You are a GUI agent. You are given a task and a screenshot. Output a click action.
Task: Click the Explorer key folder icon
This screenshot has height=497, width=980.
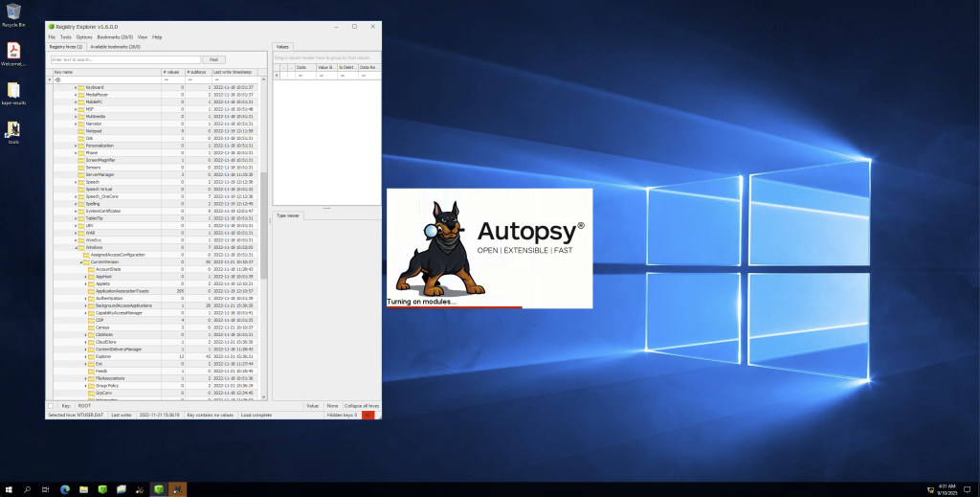point(91,356)
